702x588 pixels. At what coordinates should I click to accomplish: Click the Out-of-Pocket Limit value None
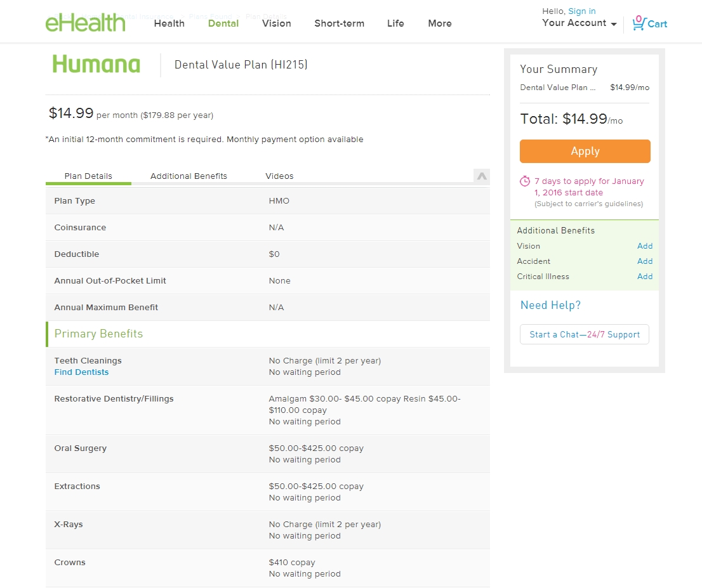point(279,281)
